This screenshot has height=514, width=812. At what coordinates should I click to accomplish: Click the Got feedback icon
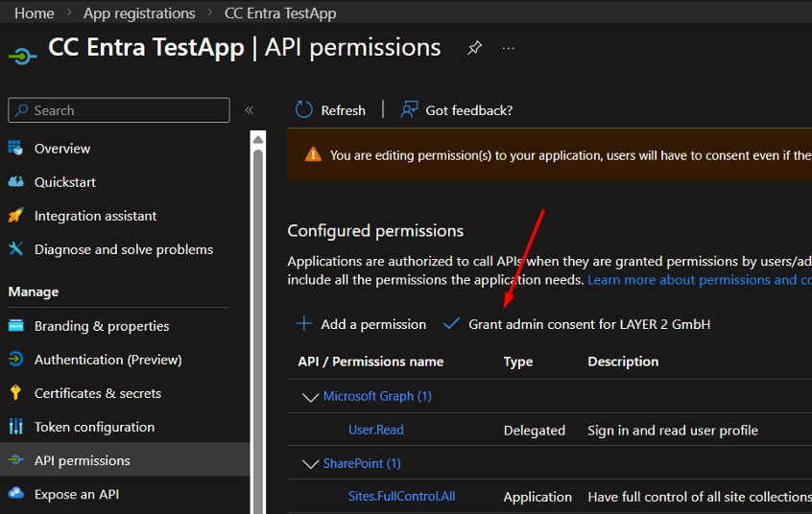point(410,109)
